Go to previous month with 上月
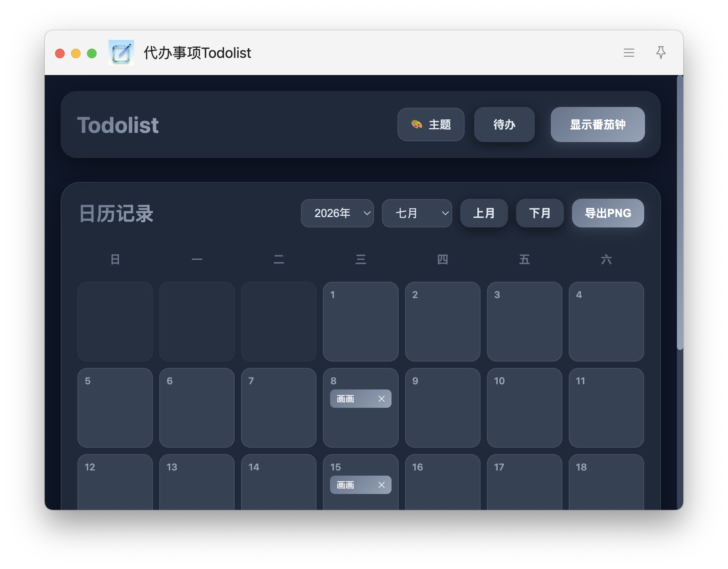This screenshot has height=569, width=728. coord(484,213)
